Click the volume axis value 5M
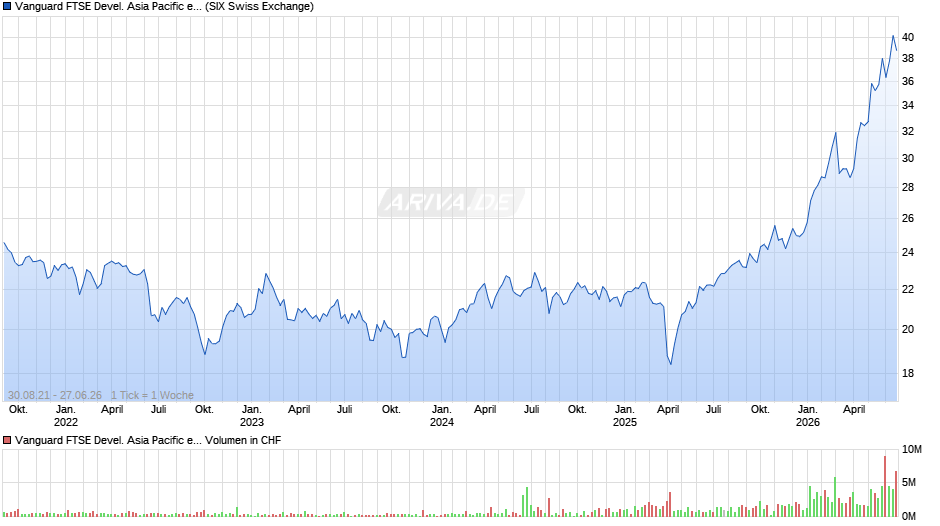Image resolution: width=940 pixels, height=526 pixels. point(909,482)
